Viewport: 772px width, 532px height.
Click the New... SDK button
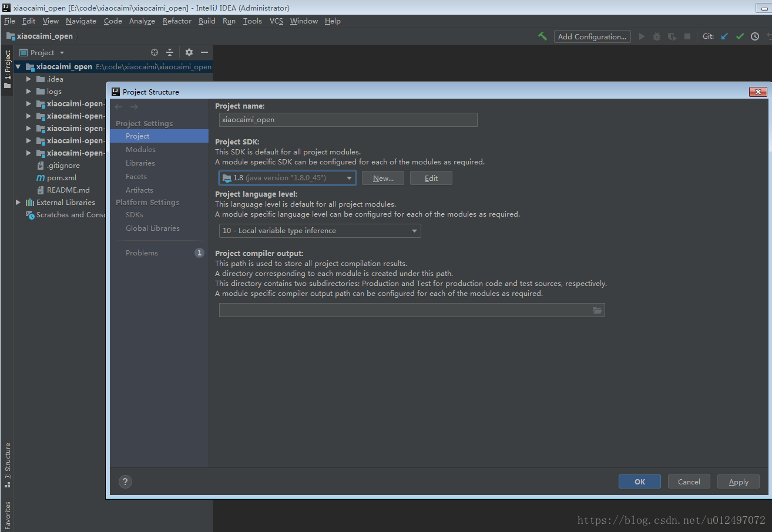point(383,178)
